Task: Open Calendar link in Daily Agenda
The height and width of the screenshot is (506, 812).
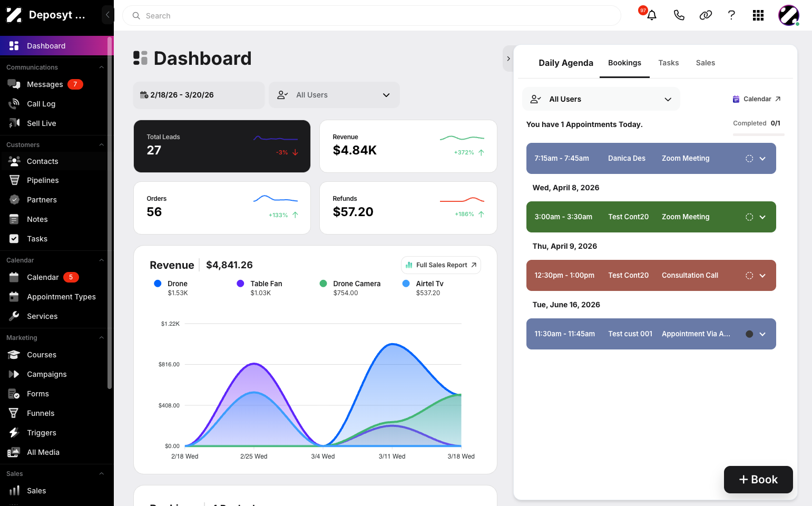Action: [x=757, y=99]
